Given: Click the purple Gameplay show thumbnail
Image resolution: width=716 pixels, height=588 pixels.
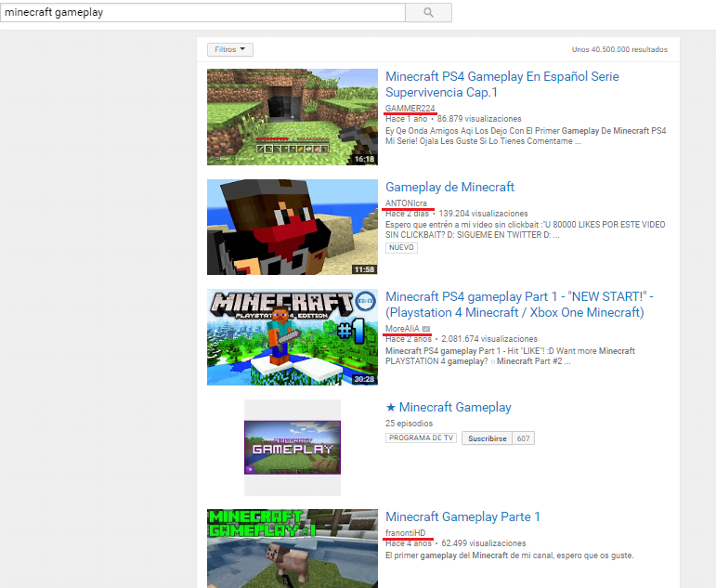Looking at the screenshot, I should coord(292,447).
